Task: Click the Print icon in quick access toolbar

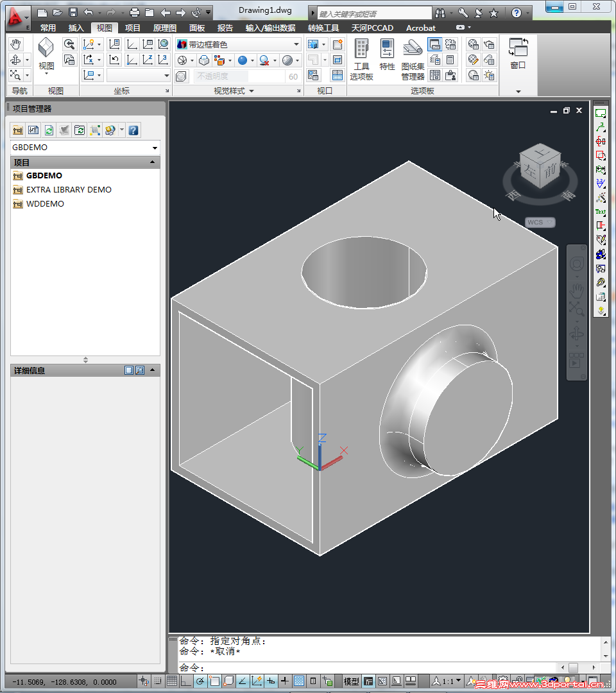Action: (135, 13)
